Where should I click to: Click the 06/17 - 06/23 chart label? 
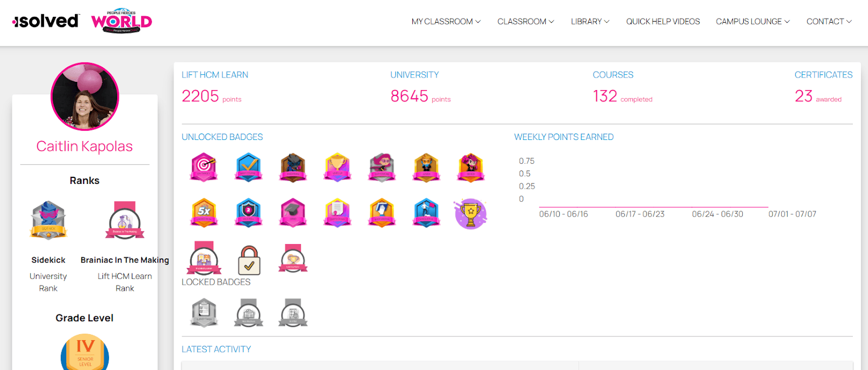coord(640,214)
